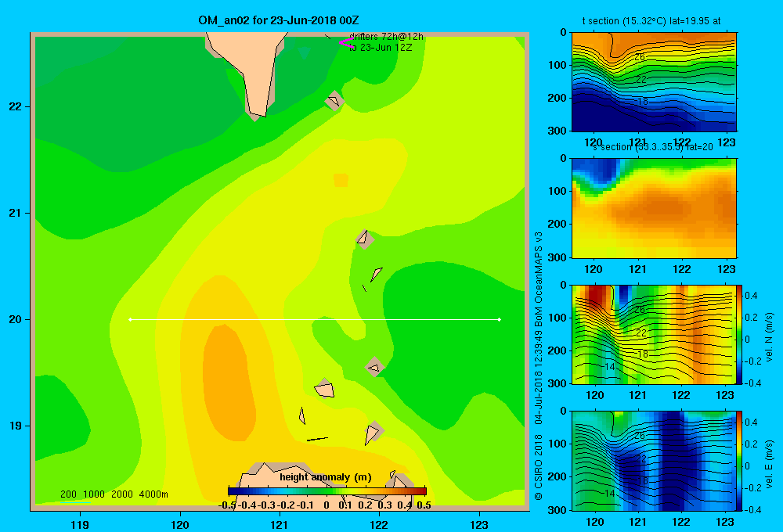This screenshot has width=783, height=532.
Task: Open the temperature section panel
Action: (654, 81)
